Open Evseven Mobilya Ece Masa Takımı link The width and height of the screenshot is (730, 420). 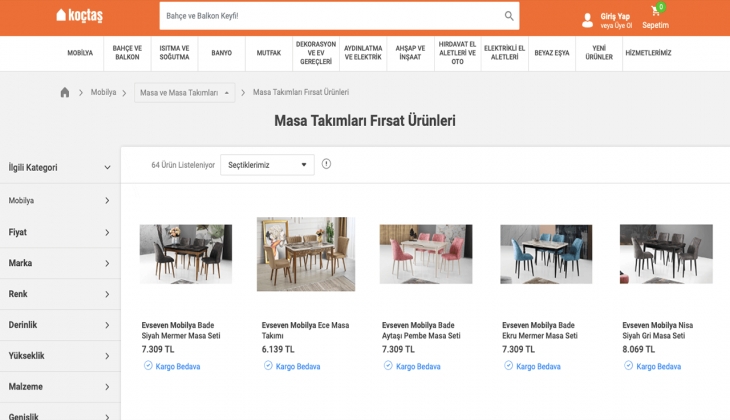pyautogui.click(x=305, y=330)
